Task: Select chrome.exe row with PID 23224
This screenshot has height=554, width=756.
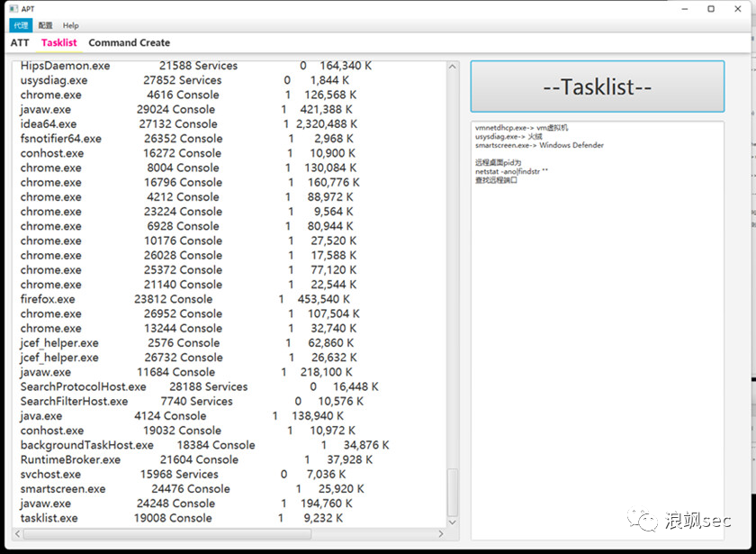Action: tap(186, 212)
